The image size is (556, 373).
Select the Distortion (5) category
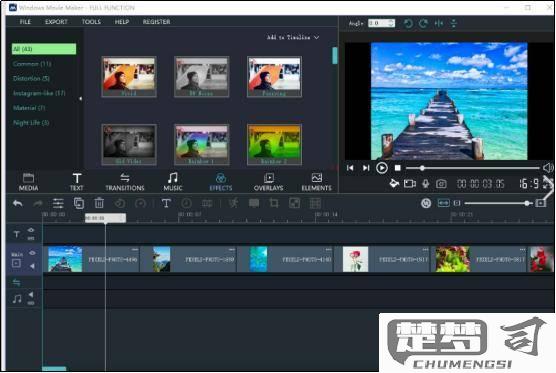click(x=31, y=78)
